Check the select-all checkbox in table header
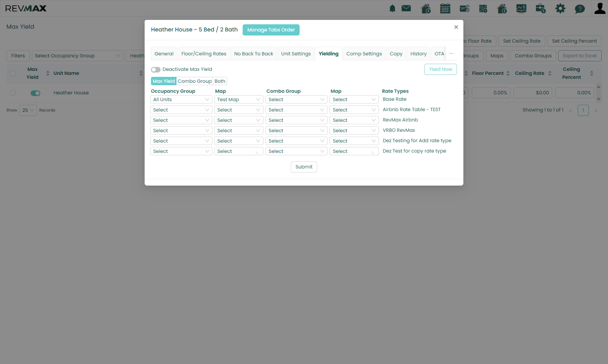 [x=13, y=73]
